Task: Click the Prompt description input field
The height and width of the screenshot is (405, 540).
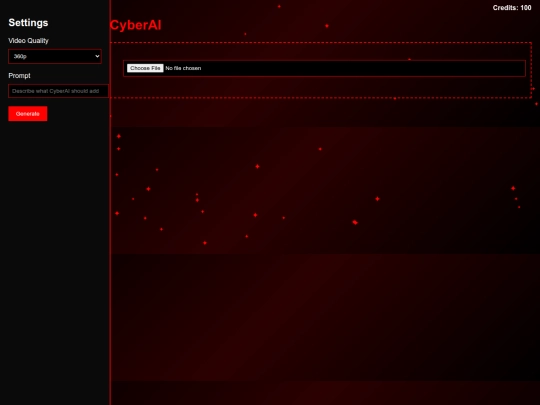Action: tap(58, 91)
